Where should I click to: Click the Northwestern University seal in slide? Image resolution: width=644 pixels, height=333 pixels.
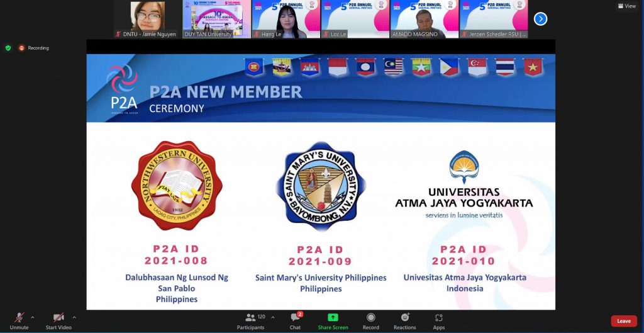(177, 186)
